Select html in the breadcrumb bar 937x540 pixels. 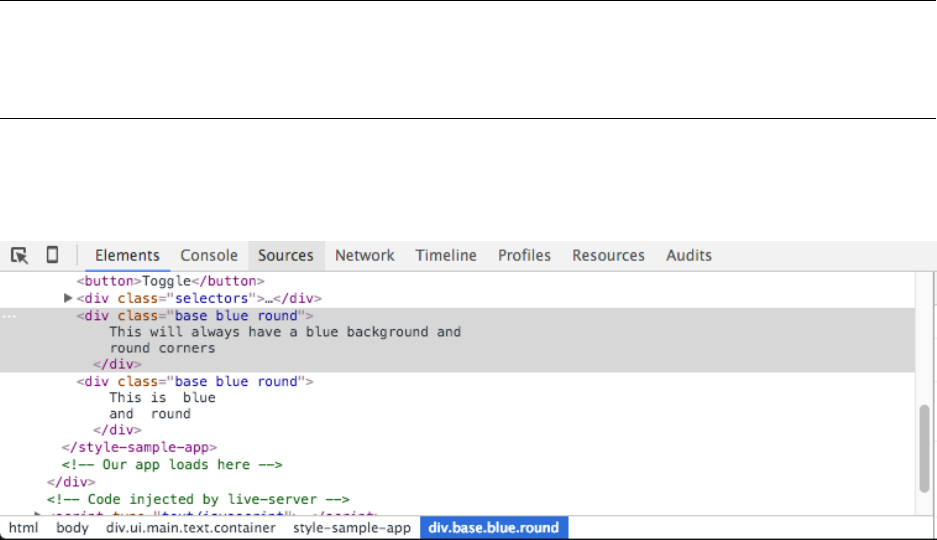tap(23, 528)
